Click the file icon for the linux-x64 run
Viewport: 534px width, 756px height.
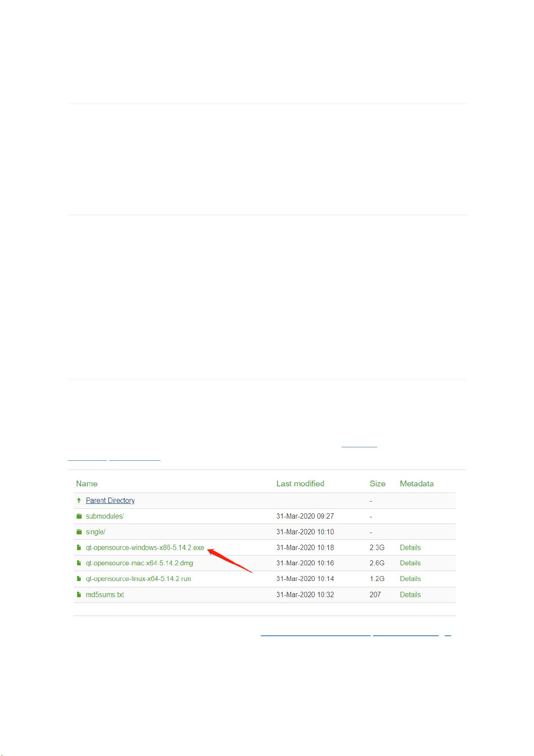(79, 579)
